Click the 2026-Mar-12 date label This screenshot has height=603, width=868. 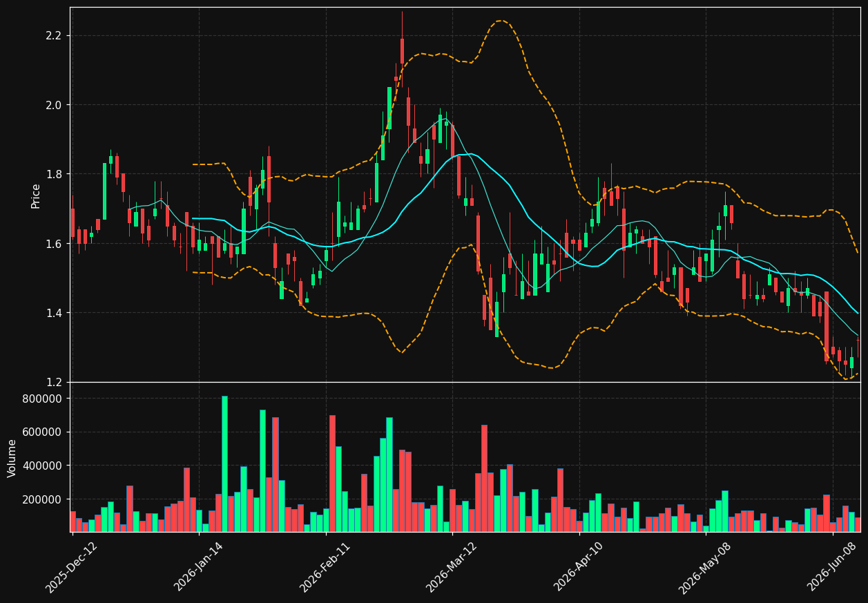452,567
